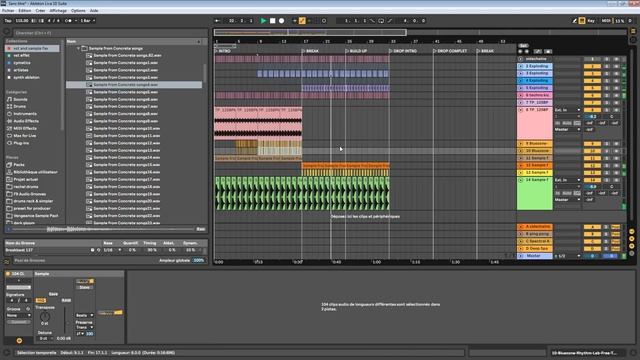Screen dimensions: 640x360
Task: Open Packs in Places
Action: tap(19, 165)
